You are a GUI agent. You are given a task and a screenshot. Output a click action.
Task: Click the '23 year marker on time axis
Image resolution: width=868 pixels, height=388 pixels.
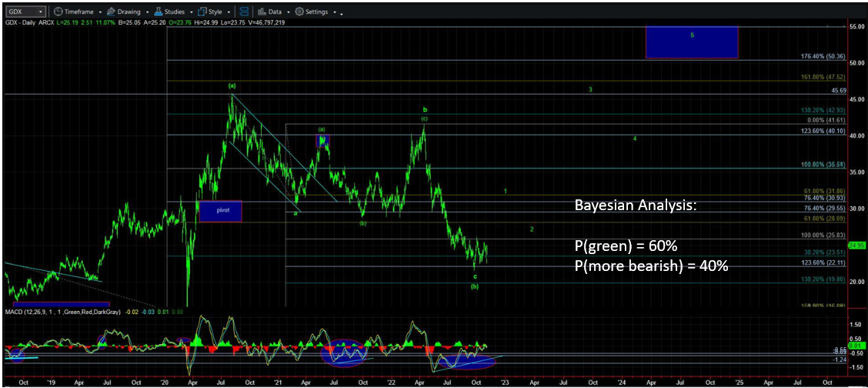click(x=506, y=382)
